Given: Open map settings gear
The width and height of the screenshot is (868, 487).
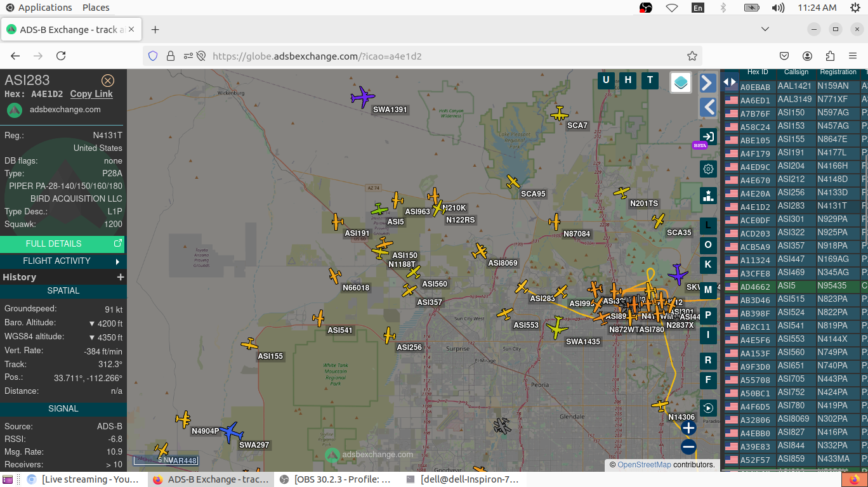Looking at the screenshot, I should coord(708,169).
